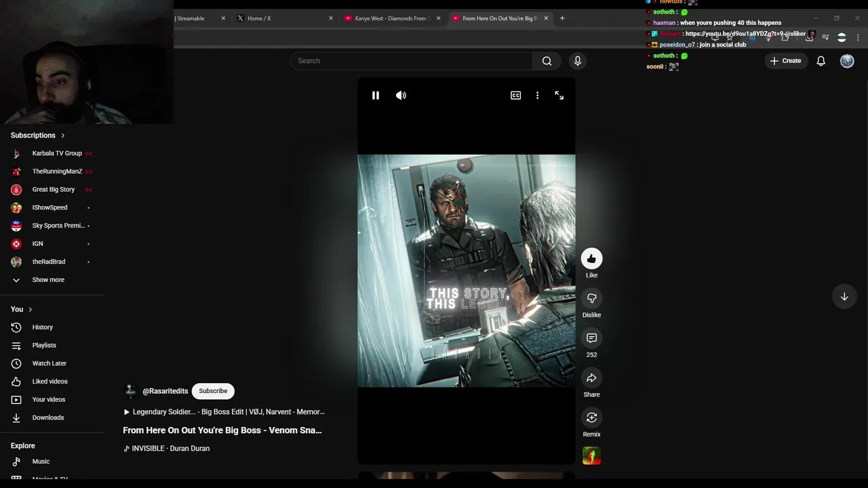This screenshot has height=488, width=868.
Task: Switch to the Streamable browser tab
Action: coord(195,18)
